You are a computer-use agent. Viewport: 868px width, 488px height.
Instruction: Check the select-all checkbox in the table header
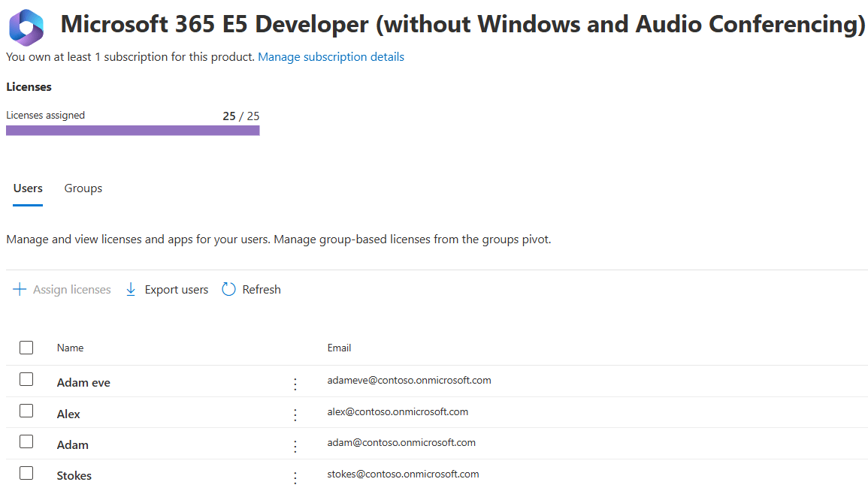click(x=26, y=347)
